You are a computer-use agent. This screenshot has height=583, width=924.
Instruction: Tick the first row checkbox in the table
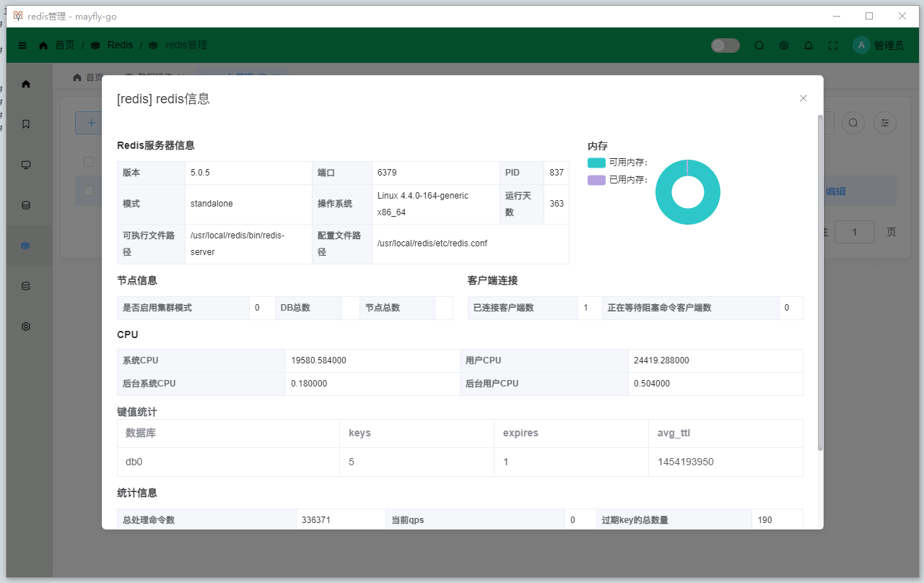[89, 191]
